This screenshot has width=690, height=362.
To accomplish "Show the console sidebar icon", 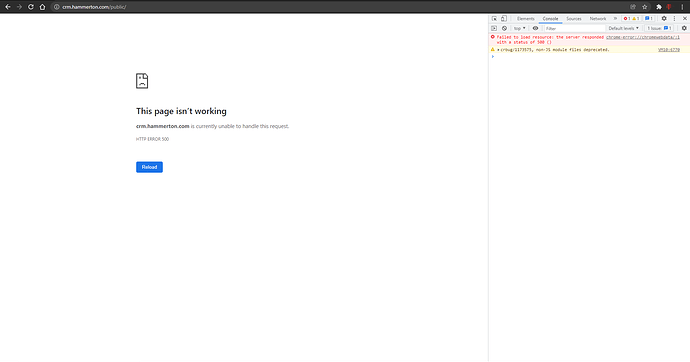I will 494,28.
